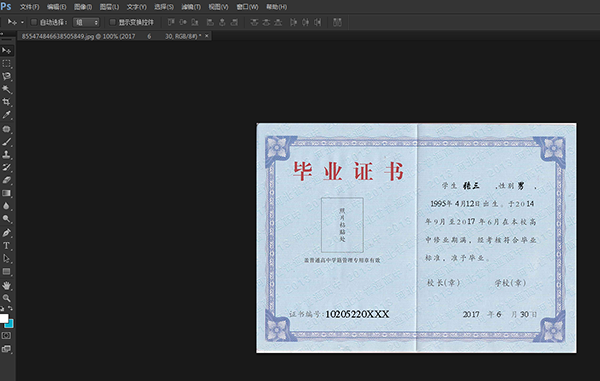Image resolution: width=600 pixels, height=381 pixels.
Task: Select the Hand tool
Action: (x=7, y=285)
